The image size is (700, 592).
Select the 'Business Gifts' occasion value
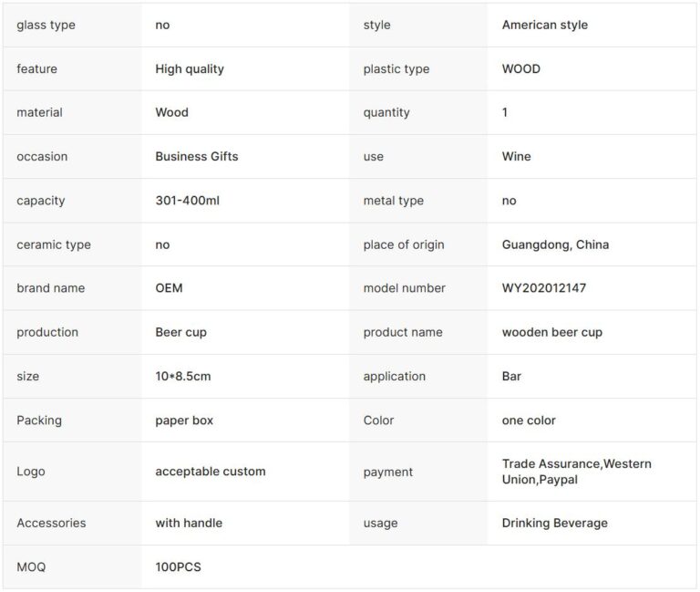click(197, 156)
